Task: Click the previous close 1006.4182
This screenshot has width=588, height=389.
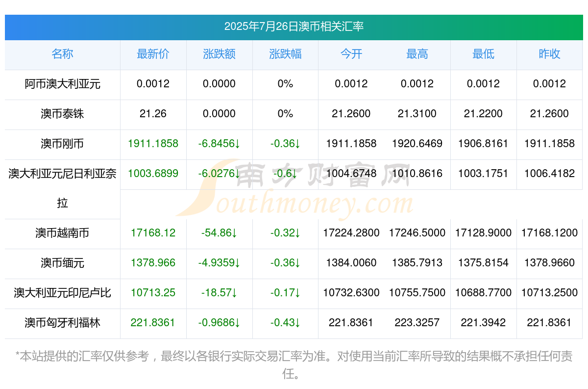Action: coord(549,174)
